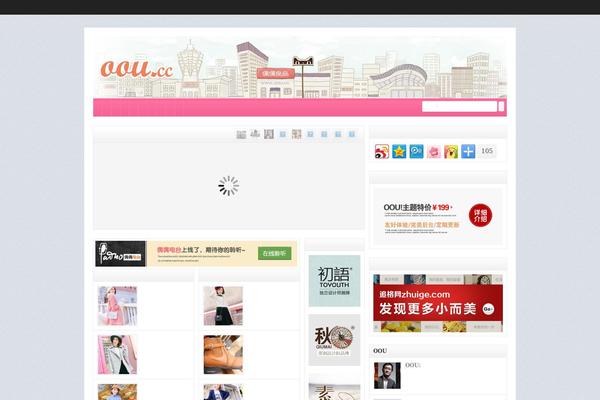600x400 pixels.
Task: Click the pink flower share icon
Action: [434, 152]
